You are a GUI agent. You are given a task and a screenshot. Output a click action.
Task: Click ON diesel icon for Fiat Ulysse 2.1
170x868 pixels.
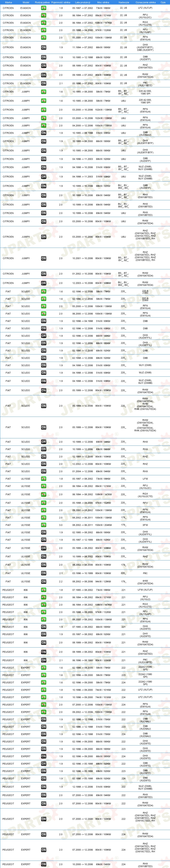[43, 573]
